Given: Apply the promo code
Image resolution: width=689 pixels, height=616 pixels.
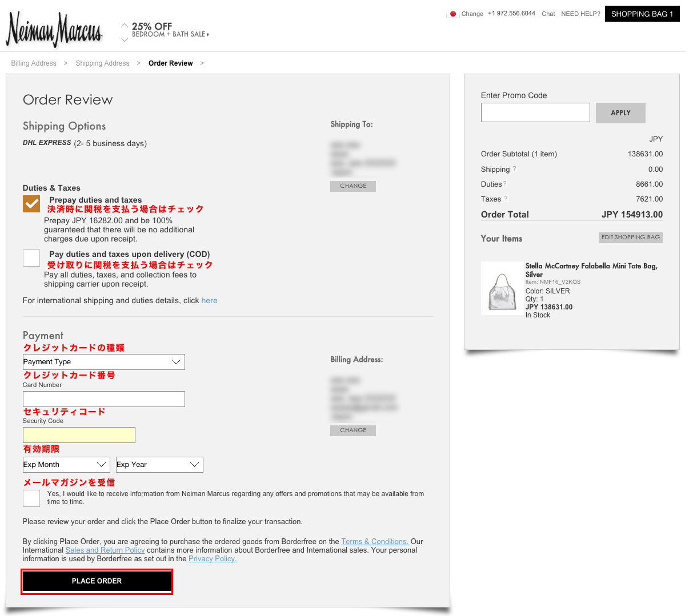Looking at the screenshot, I should (620, 113).
